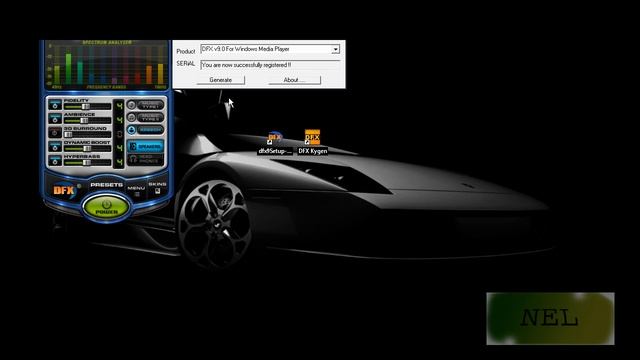640x360 pixels.
Task: Select the DFX Keygen desktop icon
Action: 312,142
